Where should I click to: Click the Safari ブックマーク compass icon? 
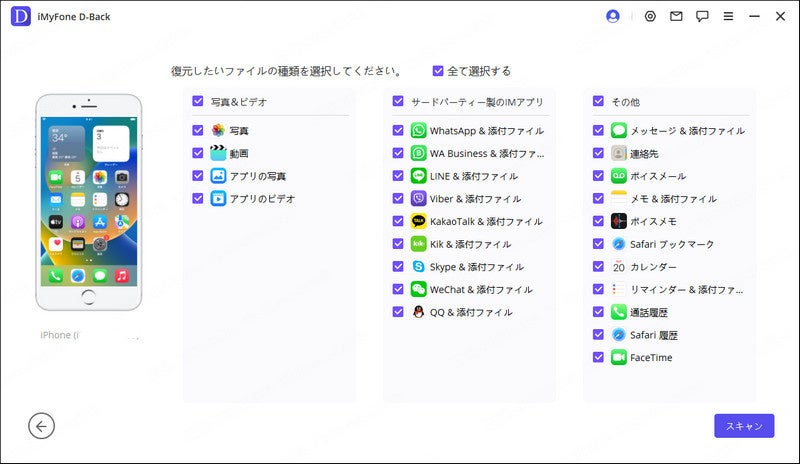coord(618,243)
